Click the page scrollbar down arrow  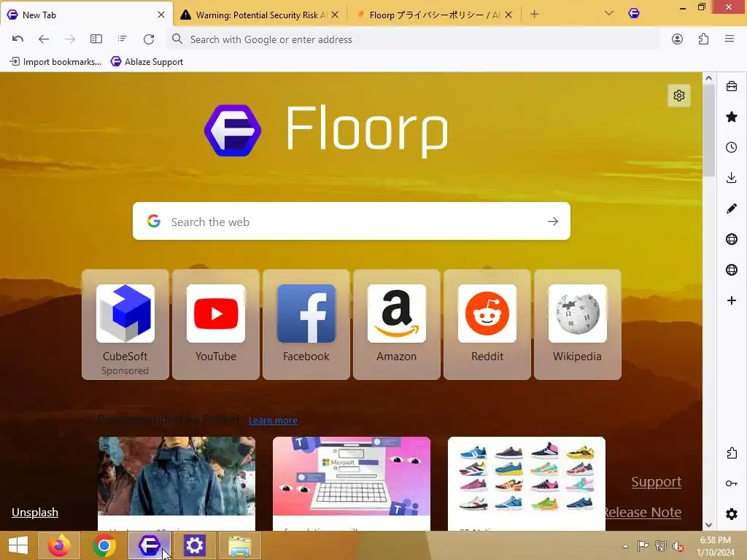click(708, 524)
